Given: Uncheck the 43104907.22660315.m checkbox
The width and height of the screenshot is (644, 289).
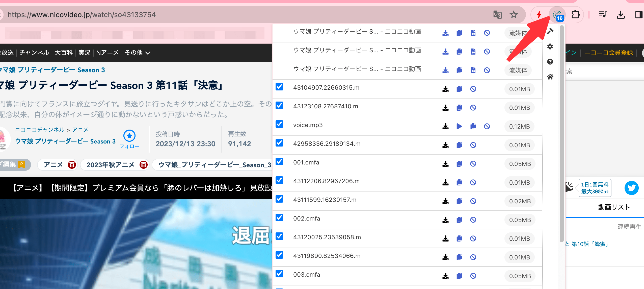Looking at the screenshot, I should 279,87.
